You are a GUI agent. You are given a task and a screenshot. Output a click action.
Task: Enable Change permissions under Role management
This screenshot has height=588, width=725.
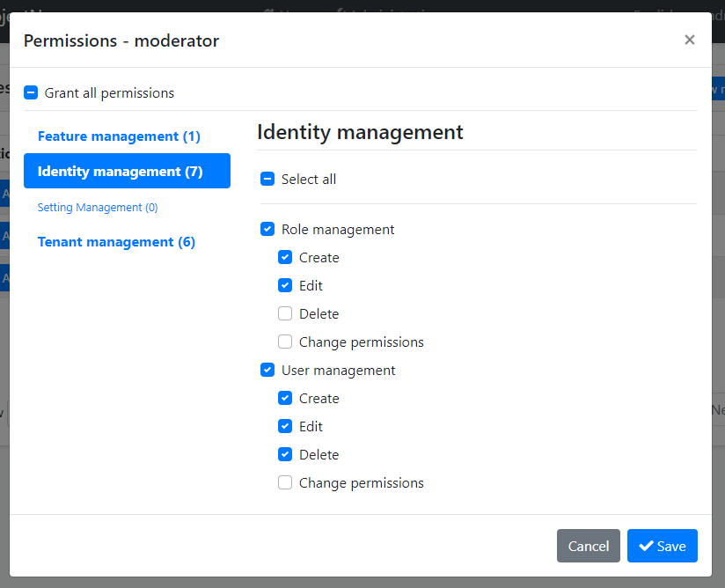(x=285, y=342)
